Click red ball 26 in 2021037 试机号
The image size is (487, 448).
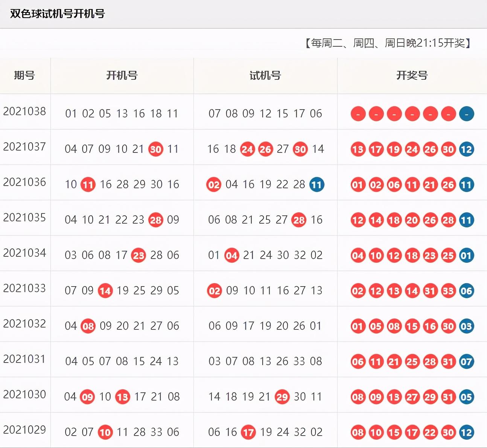tap(265, 149)
